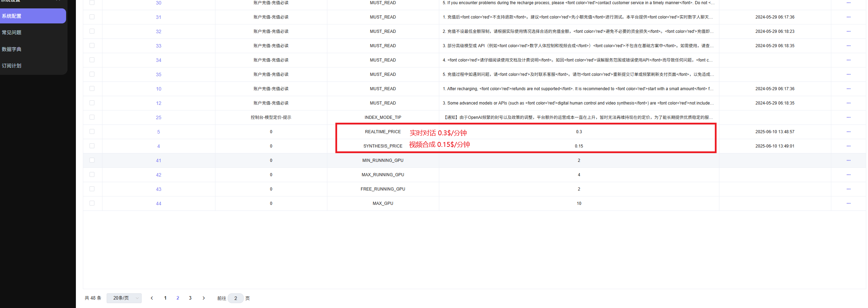Click the jump-to page number field
The width and height of the screenshot is (868, 308).
[236, 298]
